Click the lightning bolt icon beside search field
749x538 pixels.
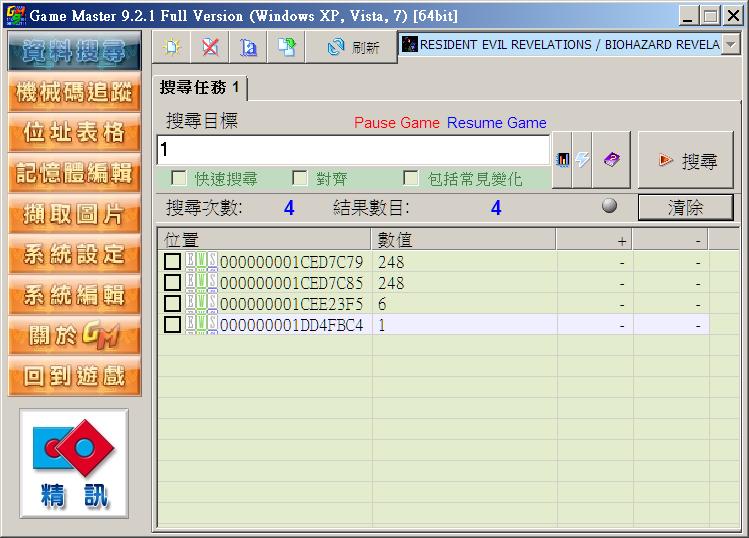[x=581, y=160]
